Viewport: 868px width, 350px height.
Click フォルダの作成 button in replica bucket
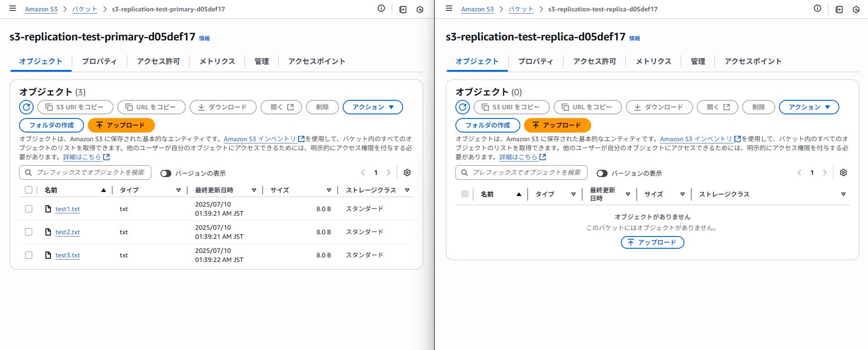[488, 125]
